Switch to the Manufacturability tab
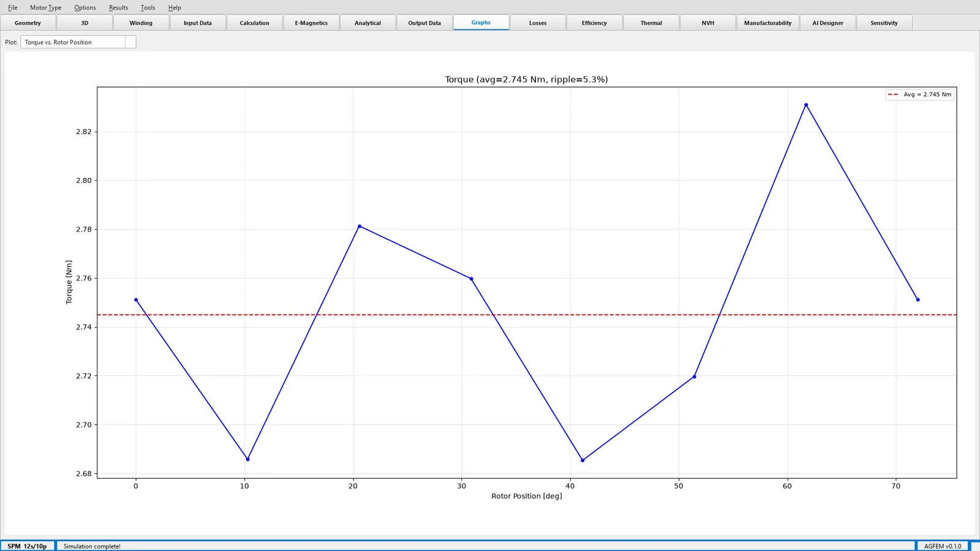Screen dimensions: 980x551 tap(767, 23)
